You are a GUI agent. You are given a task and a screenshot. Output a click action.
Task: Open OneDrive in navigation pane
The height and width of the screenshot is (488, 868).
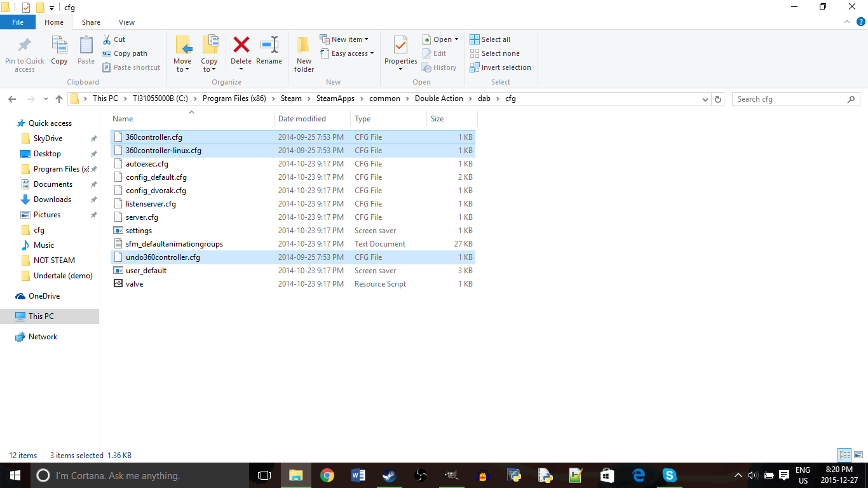[44, 296]
